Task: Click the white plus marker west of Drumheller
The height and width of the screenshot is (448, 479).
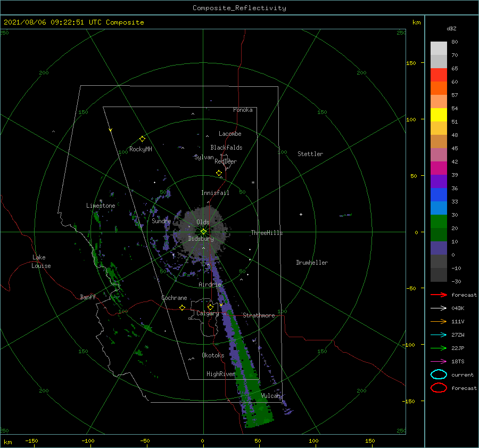Action: click(301, 214)
